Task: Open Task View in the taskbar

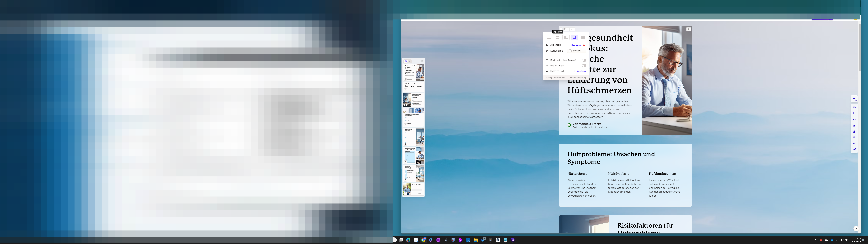Action: coord(401,240)
